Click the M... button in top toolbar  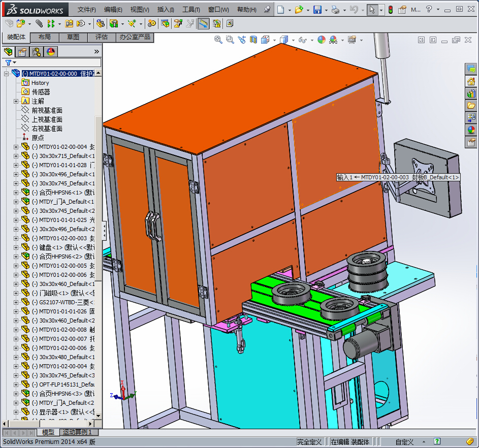tap(416, 10)
